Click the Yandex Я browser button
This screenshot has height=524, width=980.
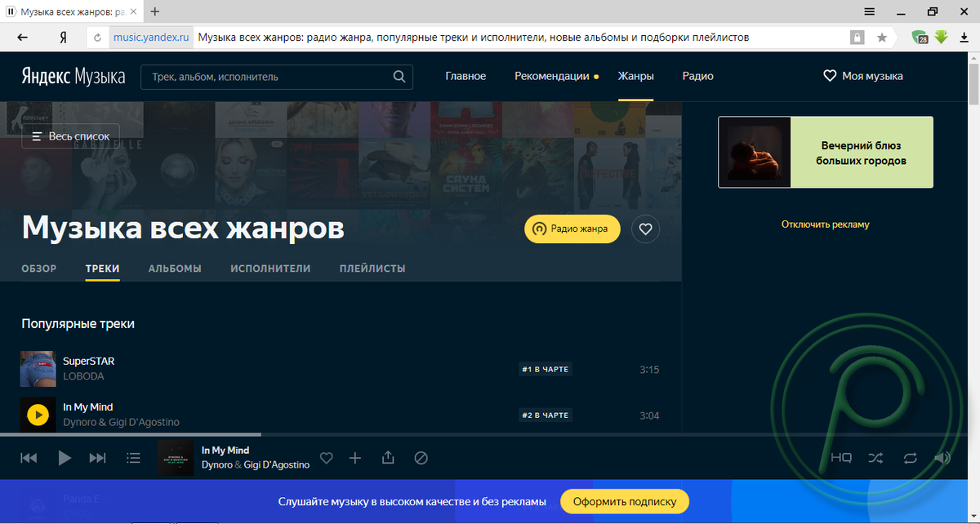[64, 37]
